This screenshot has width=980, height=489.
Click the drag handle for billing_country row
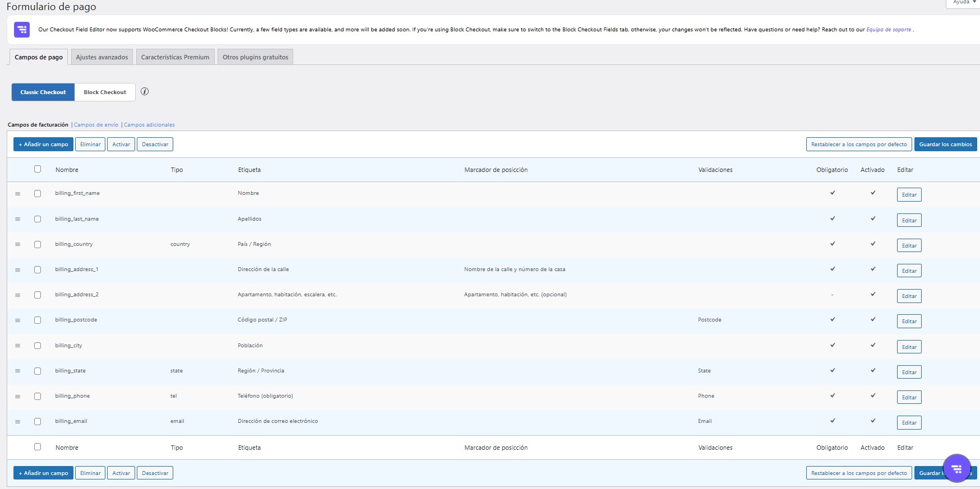18,245
